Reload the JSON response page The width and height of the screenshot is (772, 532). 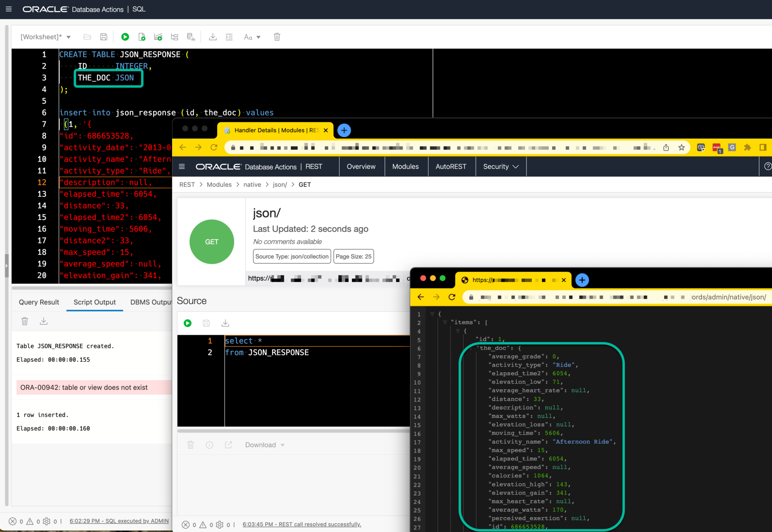(452, 297)
